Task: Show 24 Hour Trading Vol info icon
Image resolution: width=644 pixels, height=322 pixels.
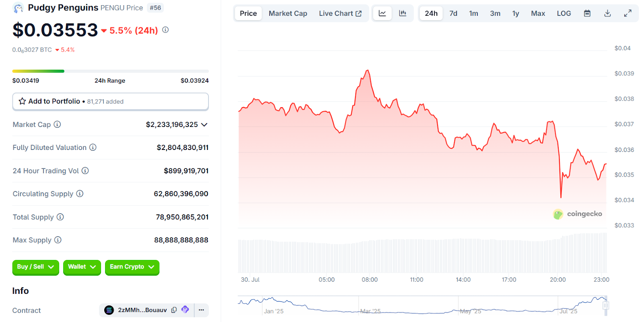Action: [85, 170]
